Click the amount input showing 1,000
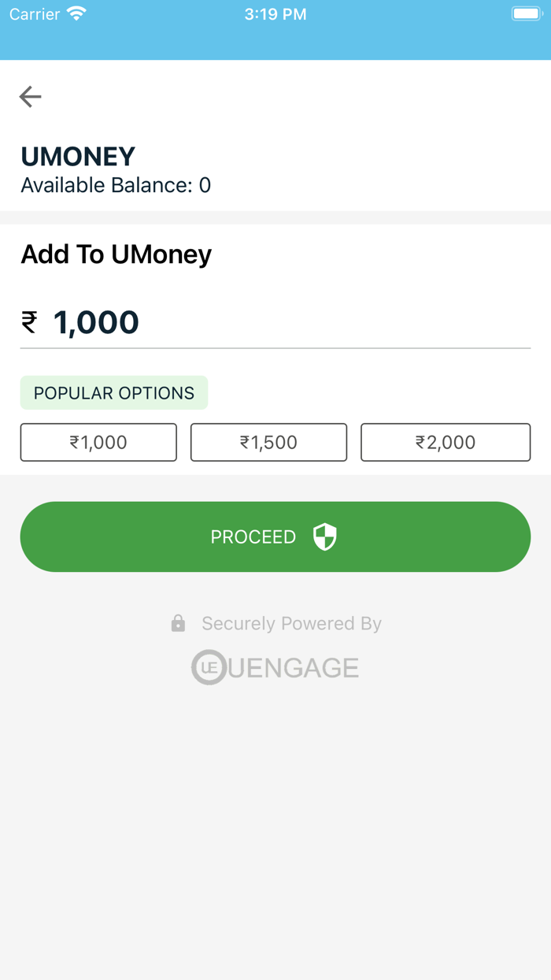The width and height of the screenshot is (551, 980). pos(94,321)
